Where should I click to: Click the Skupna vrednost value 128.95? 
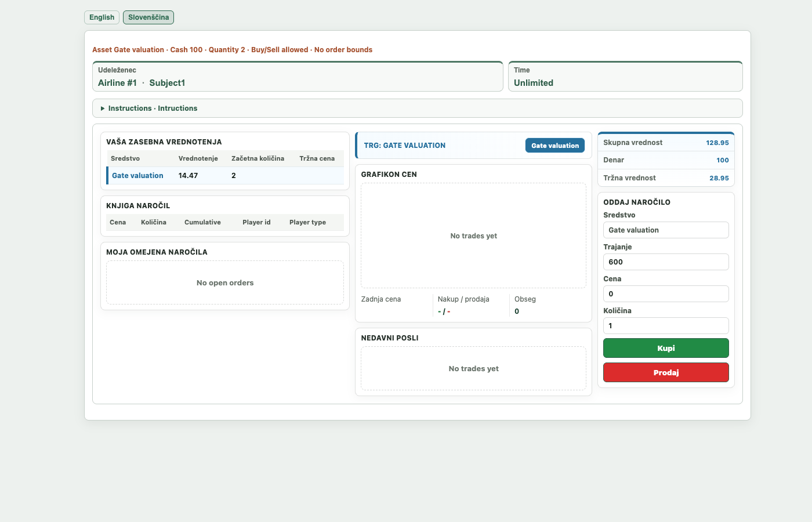[x=717, y=143]
